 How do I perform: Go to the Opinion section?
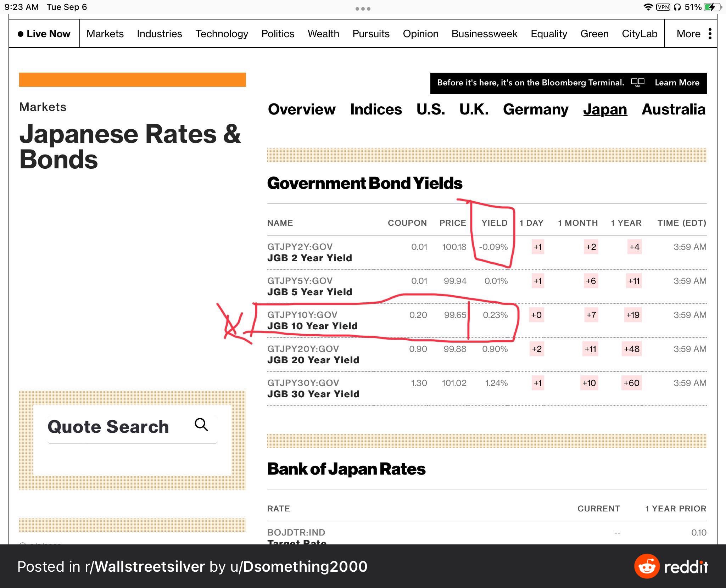click(420, 34)
